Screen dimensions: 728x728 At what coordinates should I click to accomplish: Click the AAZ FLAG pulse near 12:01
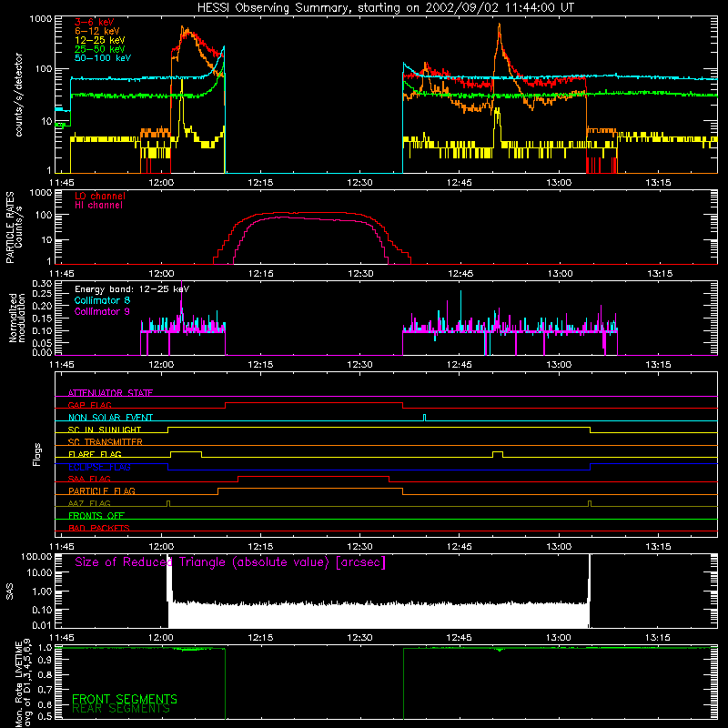(168, 503)
